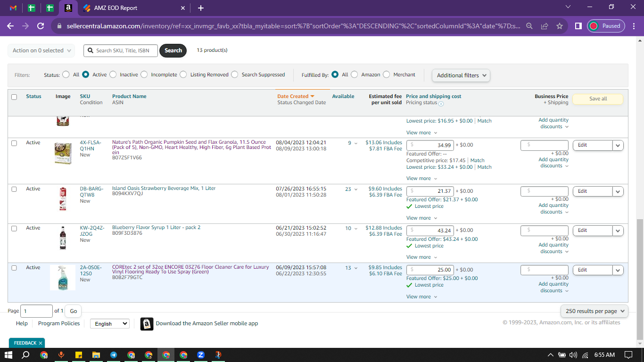Select the All status radio button
Image resolution: width=644 pixels, height=362 pixels.
point(66,74)
